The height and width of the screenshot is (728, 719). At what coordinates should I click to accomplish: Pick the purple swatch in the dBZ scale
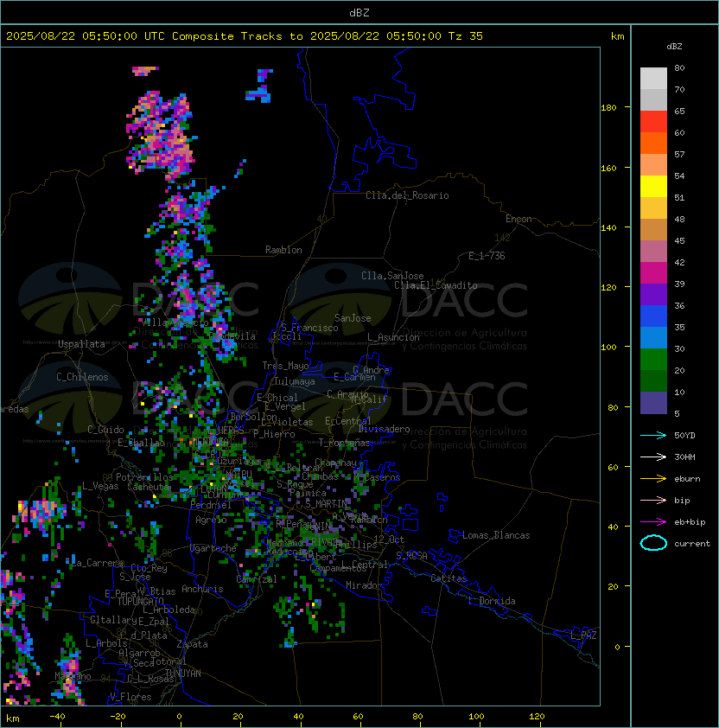653,294
